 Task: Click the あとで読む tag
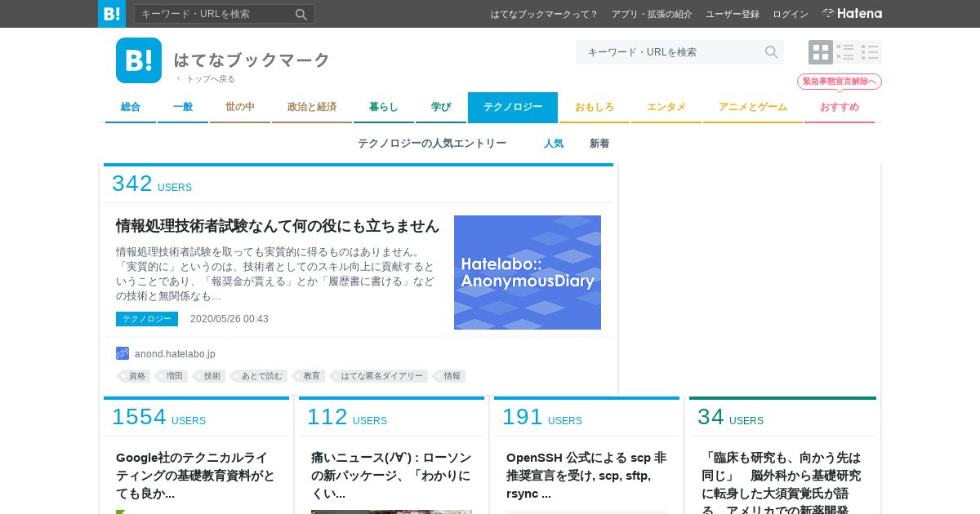[x=260, y=376]
